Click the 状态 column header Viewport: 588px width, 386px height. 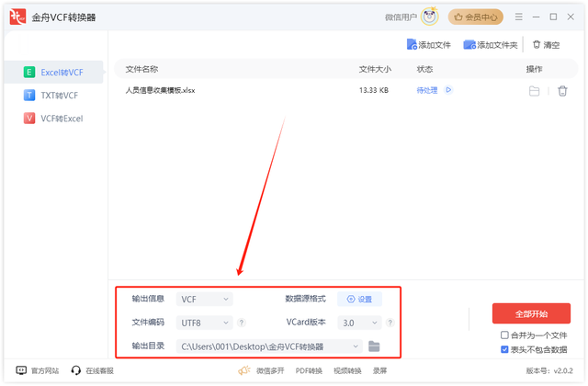424,69
